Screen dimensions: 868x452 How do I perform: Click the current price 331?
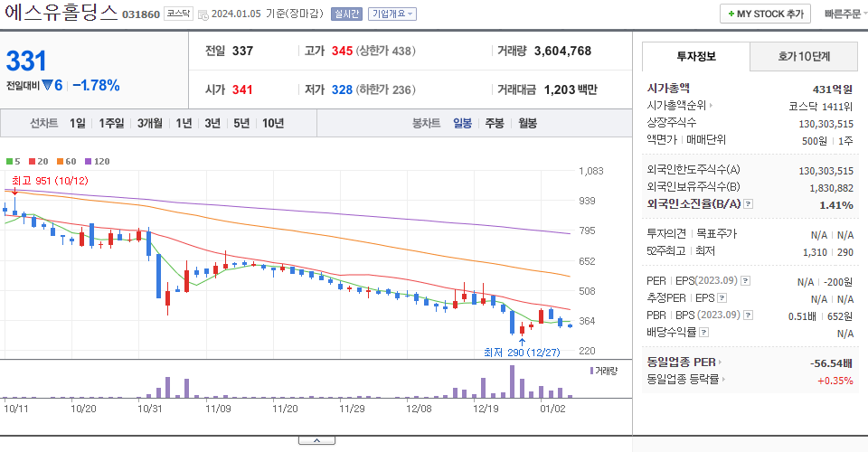coord(26,61)
